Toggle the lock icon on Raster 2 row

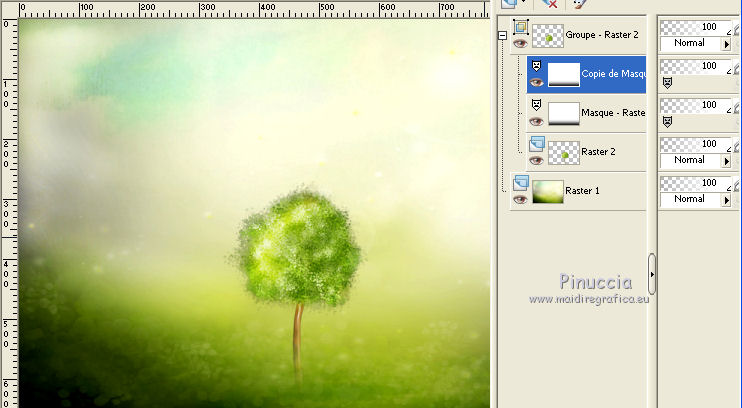(738, 147)
